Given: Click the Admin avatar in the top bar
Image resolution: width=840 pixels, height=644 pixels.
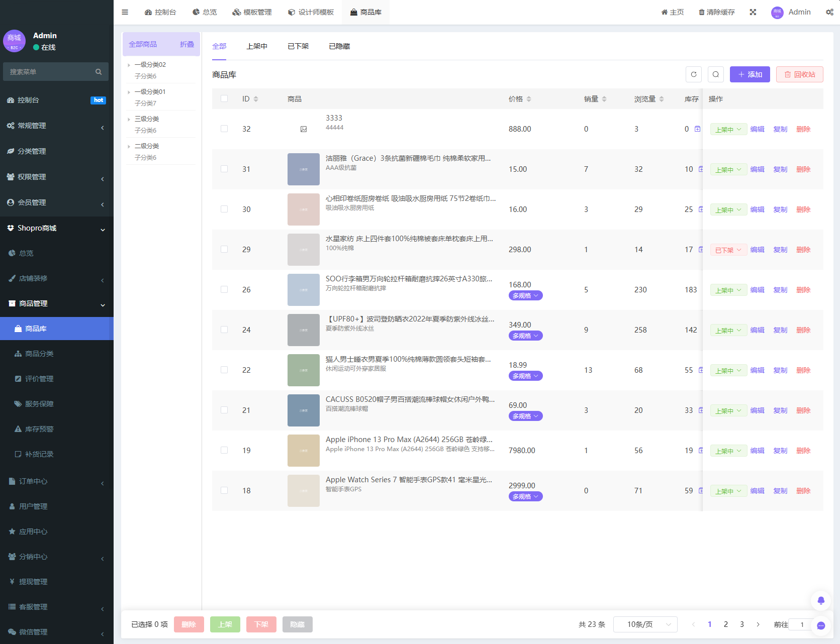Looking at the screenshot, I should pos(776,12).
